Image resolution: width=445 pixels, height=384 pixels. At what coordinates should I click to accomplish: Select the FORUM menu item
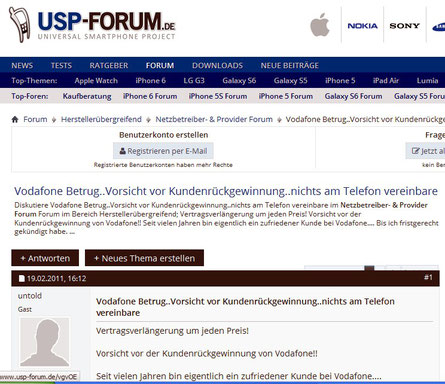tap(160, 65)
